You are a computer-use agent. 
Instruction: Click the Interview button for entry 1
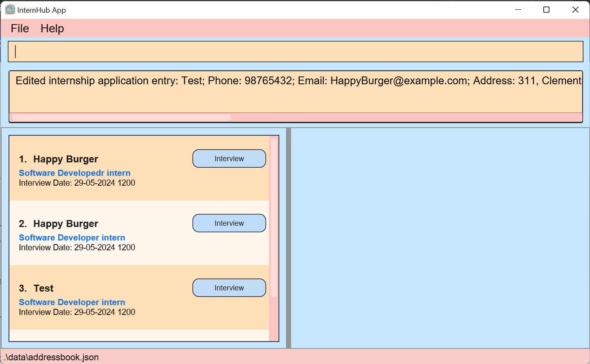(229, 159)
